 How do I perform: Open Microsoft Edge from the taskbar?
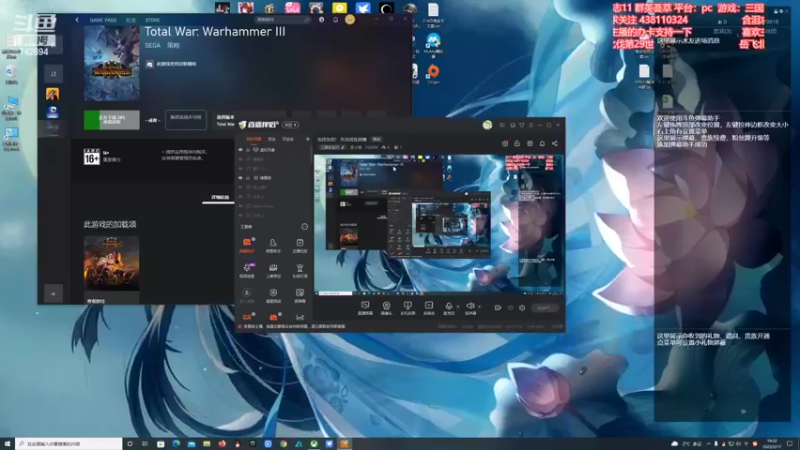[x=176, y=444]
